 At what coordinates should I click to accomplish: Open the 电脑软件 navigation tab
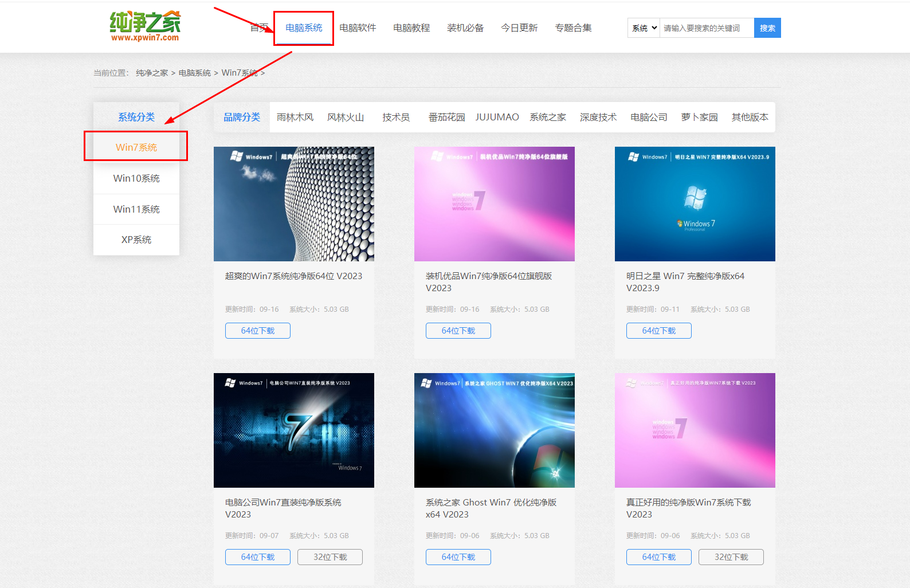[x=358, y=28]
